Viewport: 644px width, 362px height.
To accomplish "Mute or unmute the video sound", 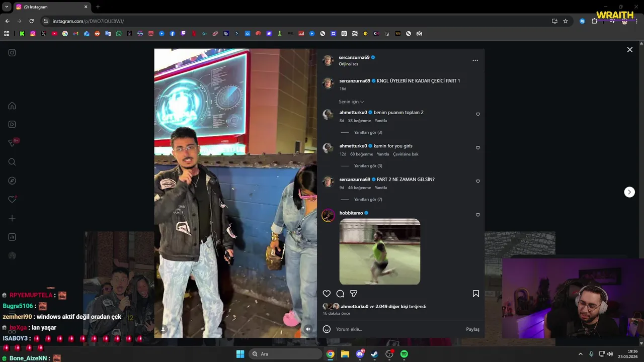I will pos(308,329).
